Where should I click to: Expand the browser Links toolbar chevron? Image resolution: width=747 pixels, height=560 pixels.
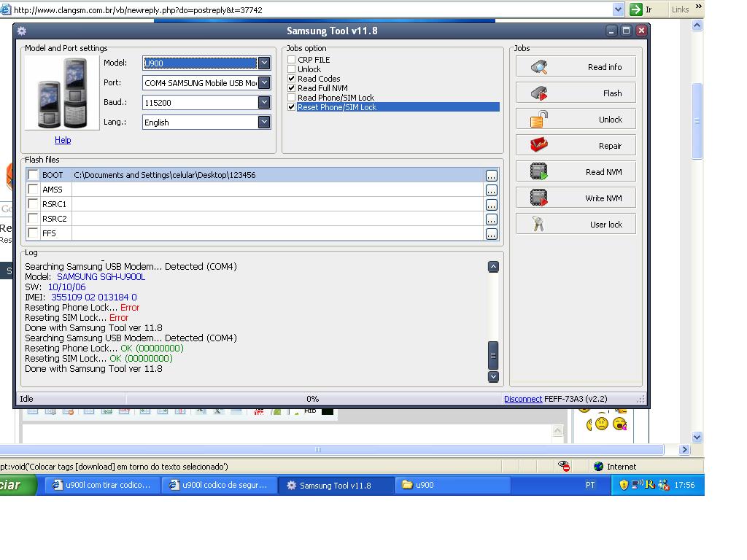698,7
